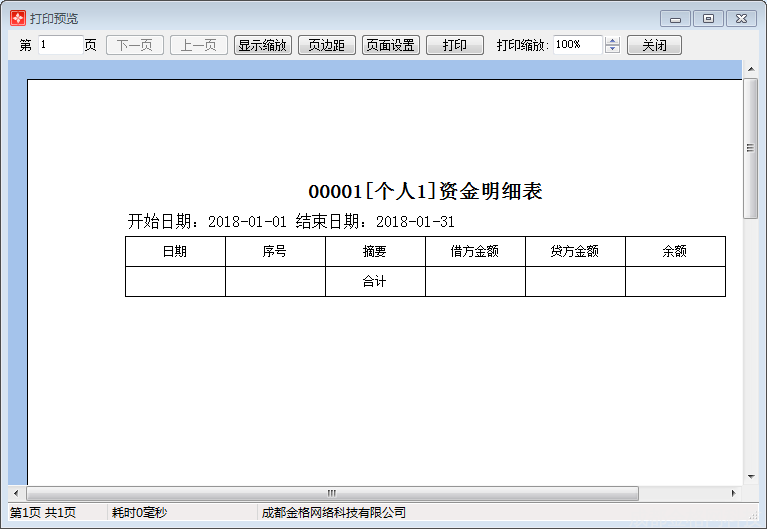Click horizontal scrollbar right arrow
767x529 pixels.
(733, 494)
